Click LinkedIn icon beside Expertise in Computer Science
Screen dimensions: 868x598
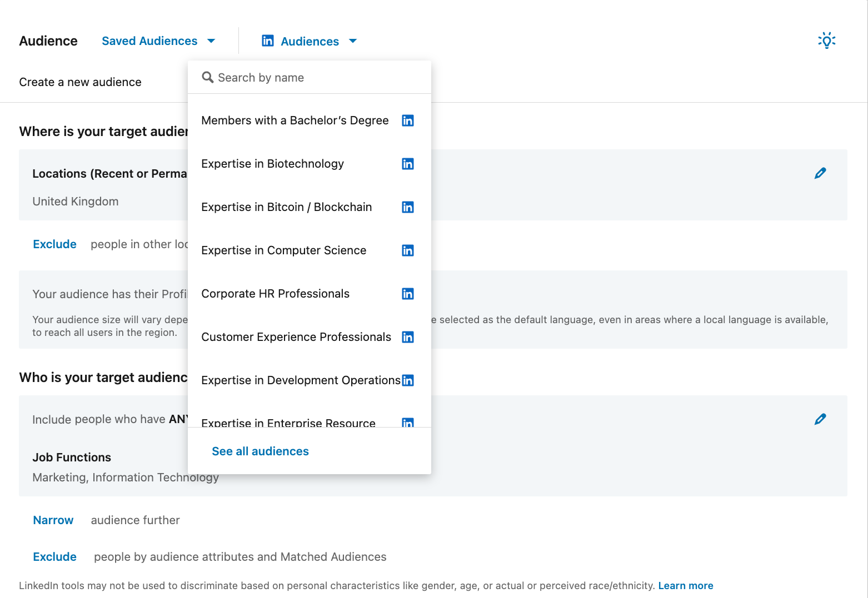tap(408, 250)
